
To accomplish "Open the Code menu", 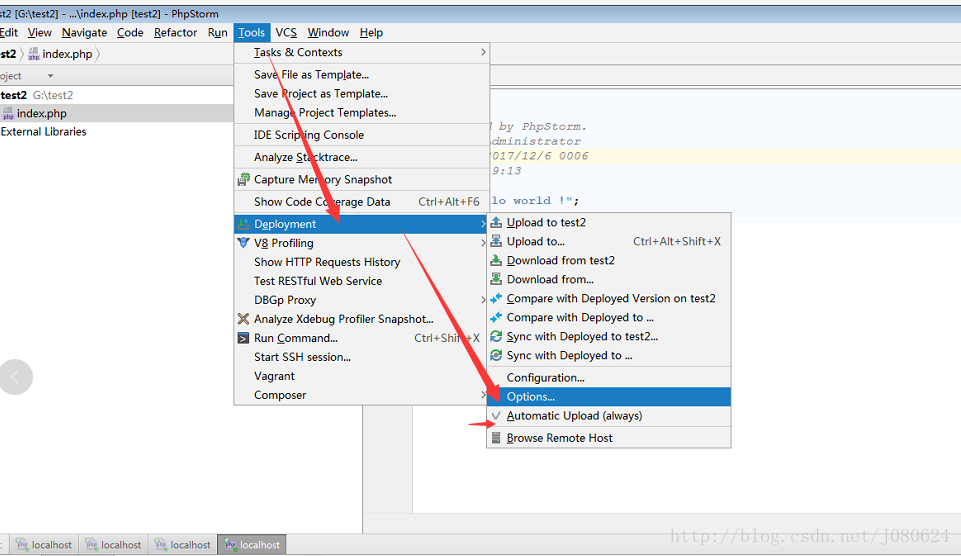I will (x=130, y=32).
